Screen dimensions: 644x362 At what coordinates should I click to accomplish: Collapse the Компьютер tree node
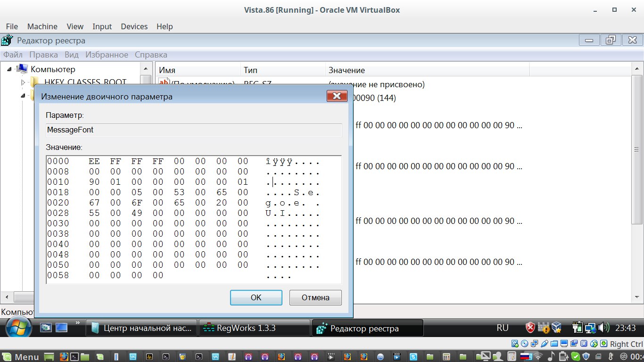click(x=9, y=70)
